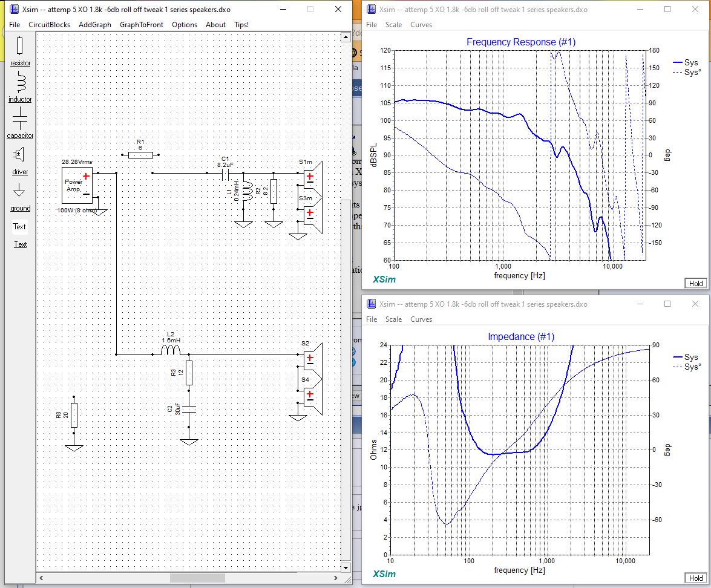Open Scale menu in Frequency Response window
The image size is (711, 588).
(x=393, y=24)
